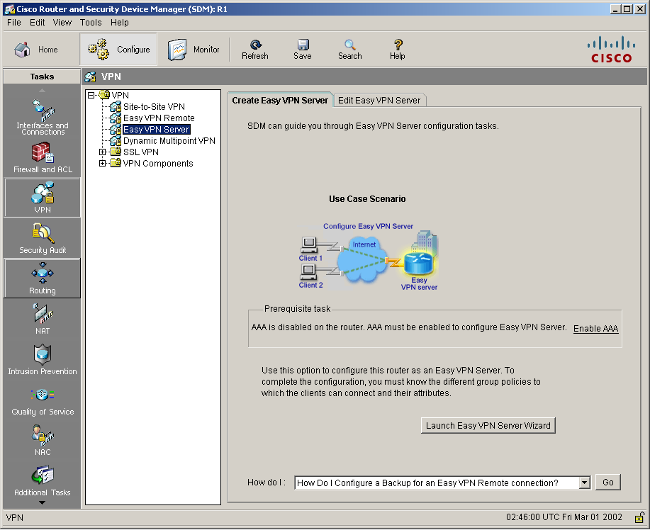650x530 pixels.
Task: Click the Cisco logo
Action: coord(611,50)
